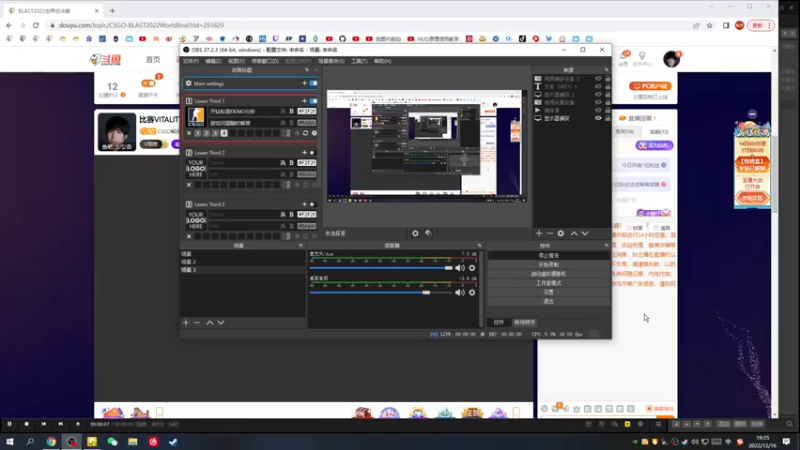The width and height of the screenshot is (800, 450).
Task: Mute the 桌面音频 speaker icon
Action: pyautogui.click(x=460, y=292)
